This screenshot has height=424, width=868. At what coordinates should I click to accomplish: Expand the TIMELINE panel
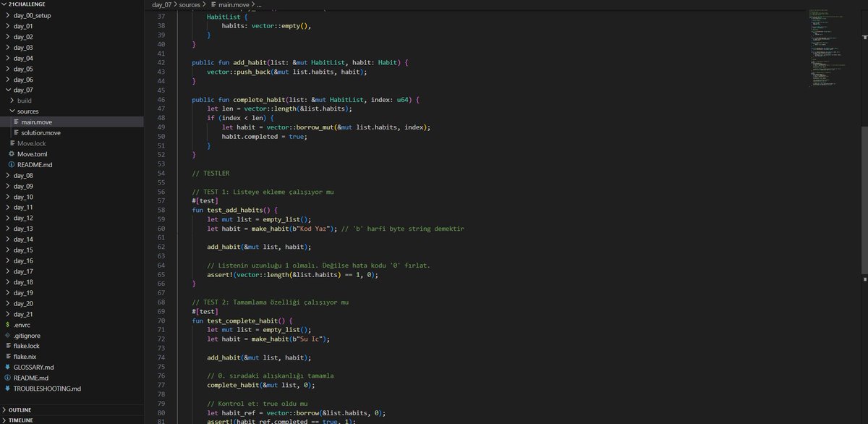pos(4,420)
